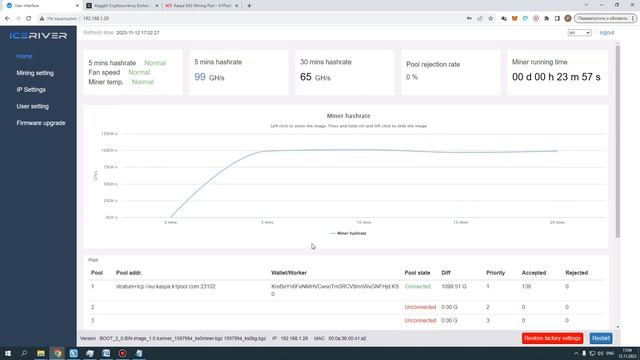This screenshot has width=640, height=360.
Task: Click the miner running time value
Action: coord(556,77)
